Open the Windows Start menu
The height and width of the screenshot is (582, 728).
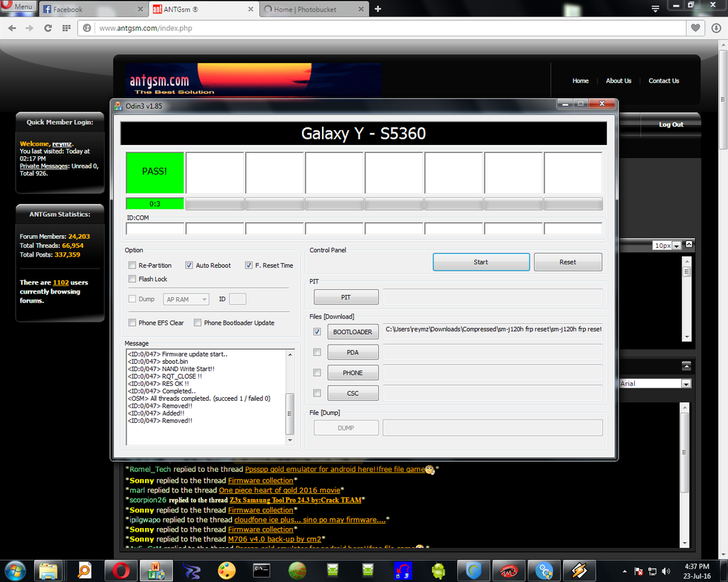pos(15,571)
